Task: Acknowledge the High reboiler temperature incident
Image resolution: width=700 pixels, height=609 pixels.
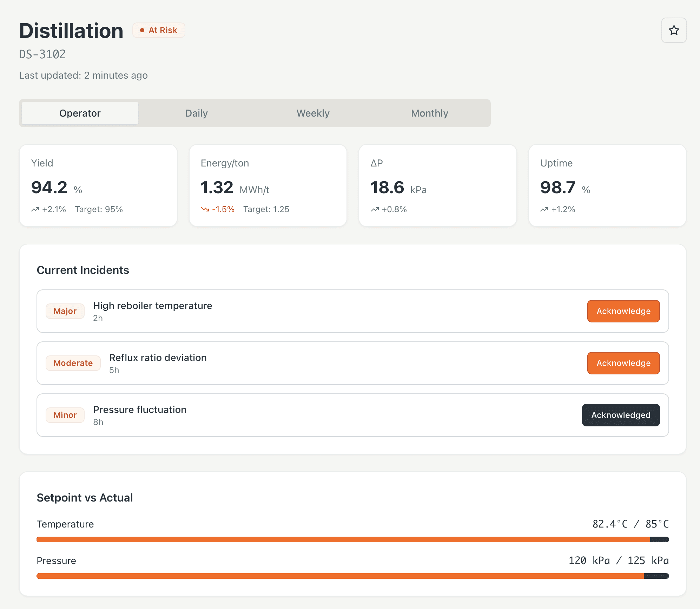Action: 623,311
